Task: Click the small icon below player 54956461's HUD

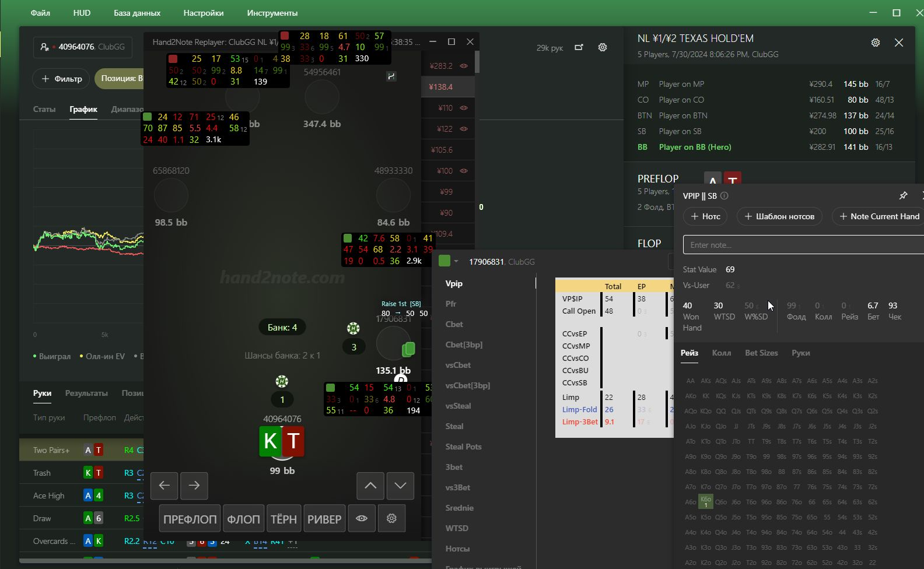Action: pyautogui.click(x=391, y=76)
